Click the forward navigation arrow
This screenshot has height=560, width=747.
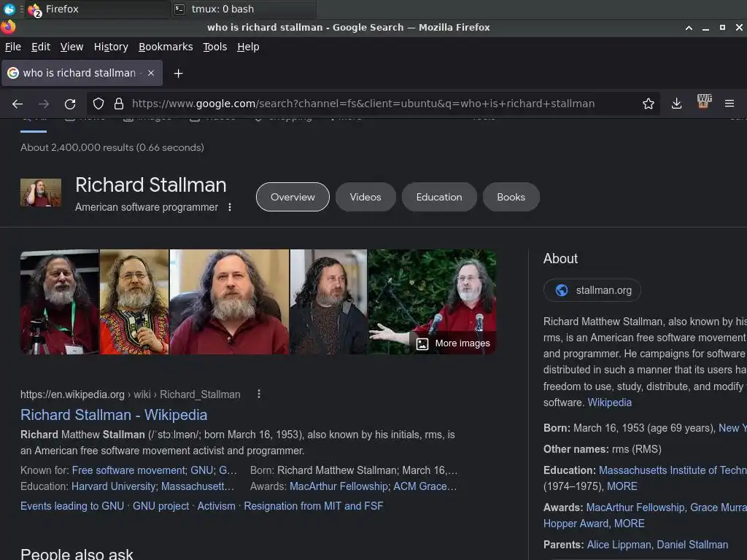coord(44,104)
